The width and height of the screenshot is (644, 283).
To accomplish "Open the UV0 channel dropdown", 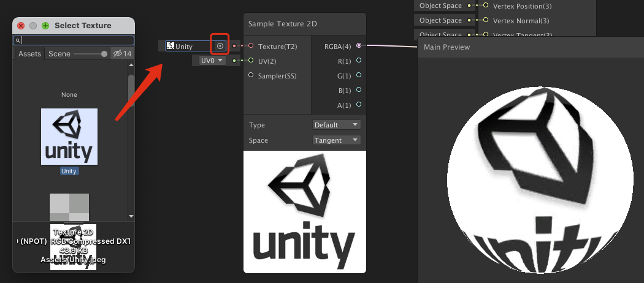I will point(212,61).
